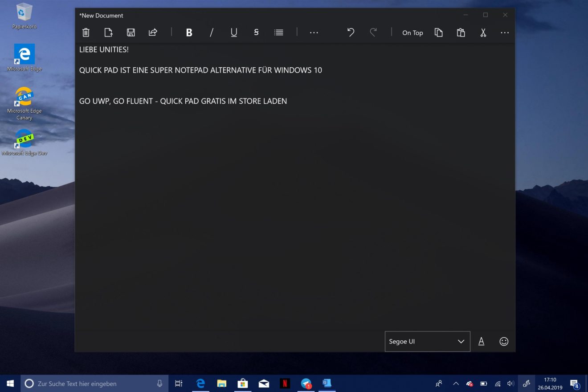Toggle italic formatting
Screen dimensions: 588x392
point(212,33)
